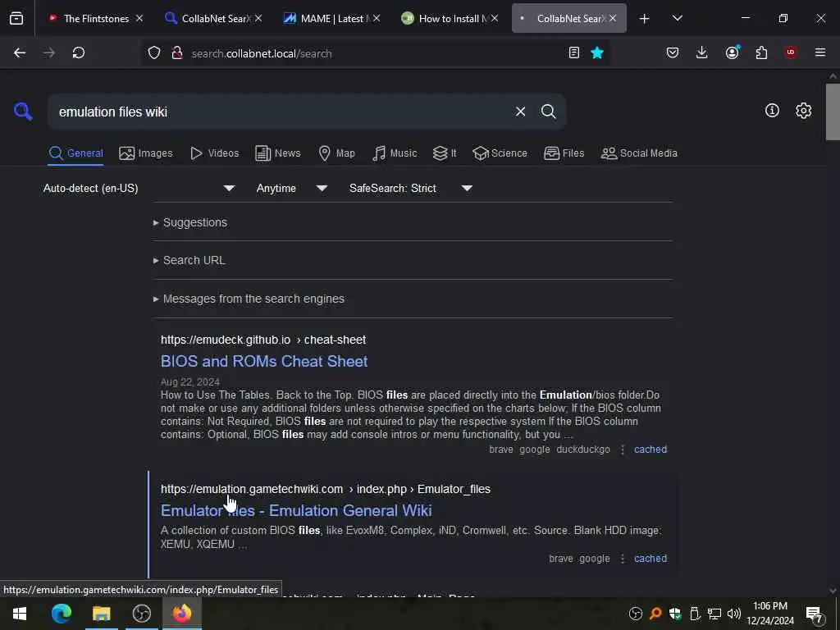Open BIOS and ROMs Cheat Sheet link

(x=264, y=361)
